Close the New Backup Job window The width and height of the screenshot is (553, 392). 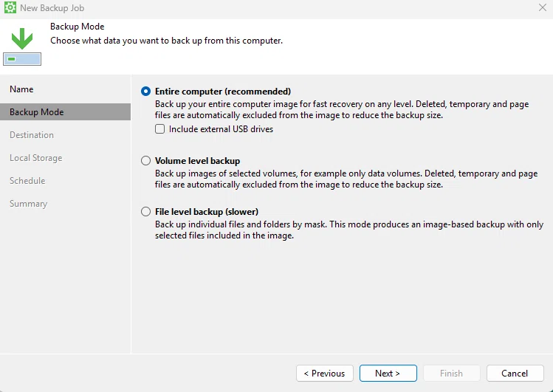click(543, 7)
